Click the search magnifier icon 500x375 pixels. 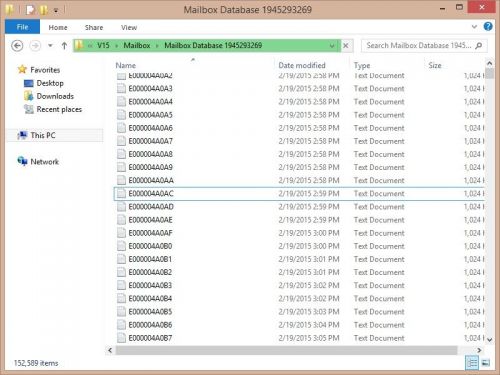pyautogui.click(x=479, y=46)
